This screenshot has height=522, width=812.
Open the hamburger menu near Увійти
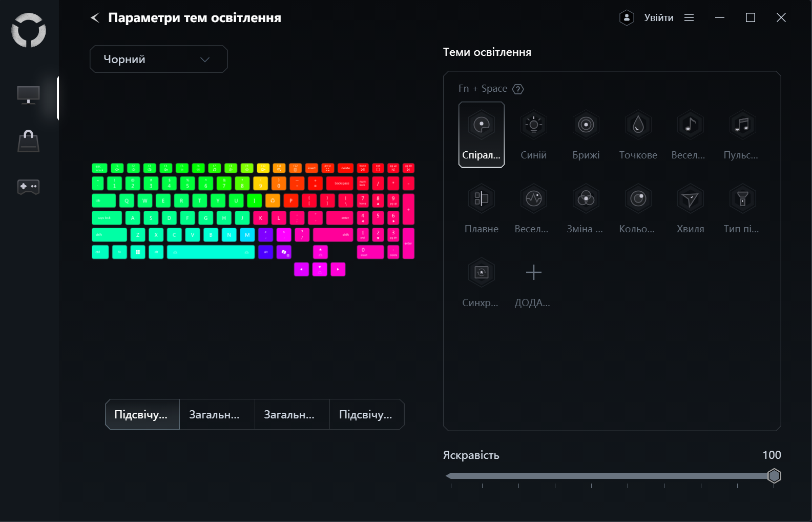coord(689,17)
